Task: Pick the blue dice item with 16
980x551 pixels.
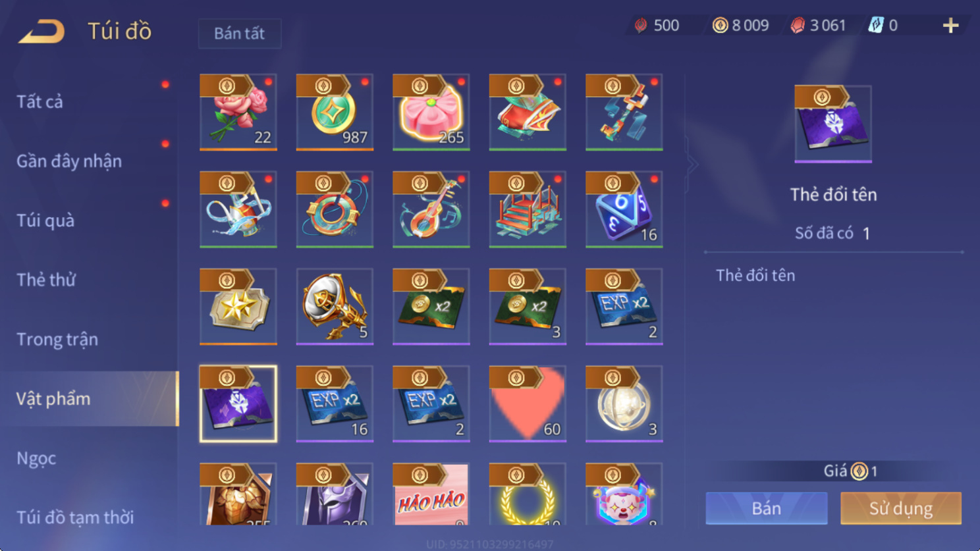Action: coord(624,209)
